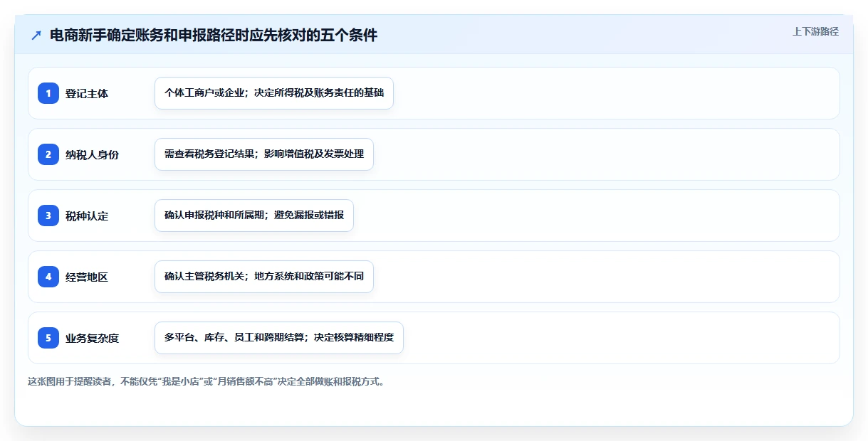This screenshot has height=441, width=868.
Task: Click the 上下游路径 tag in header
Action: click(x=815, y=31)
